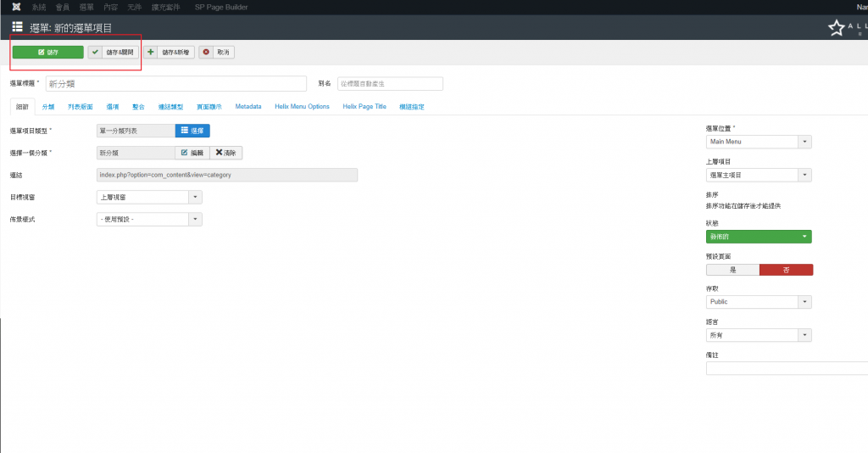Open the Metadata tab
The image size is (868, 453).
pos(248,107)
